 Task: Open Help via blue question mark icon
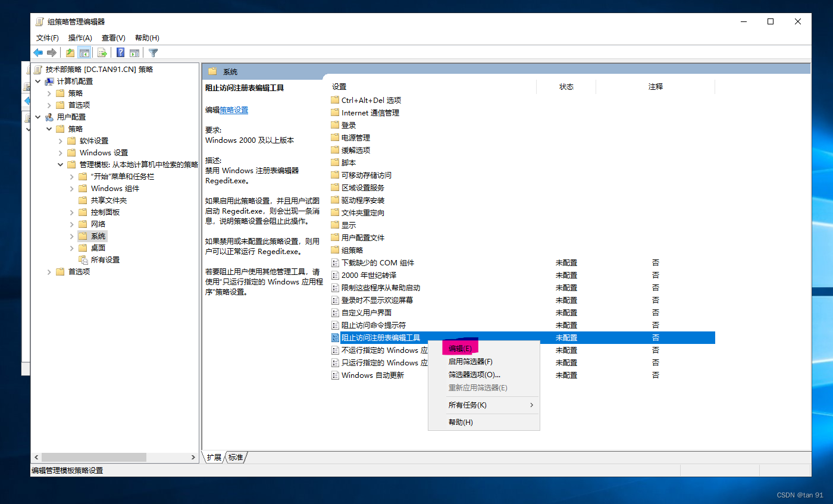coord(120,52)
